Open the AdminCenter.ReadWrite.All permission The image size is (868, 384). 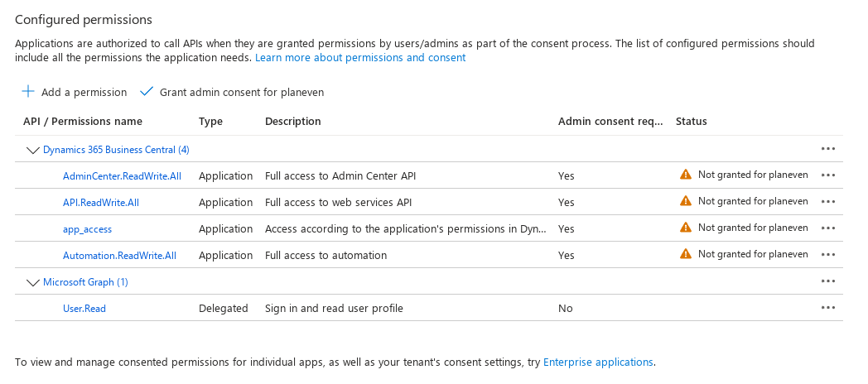coord(122,176)
